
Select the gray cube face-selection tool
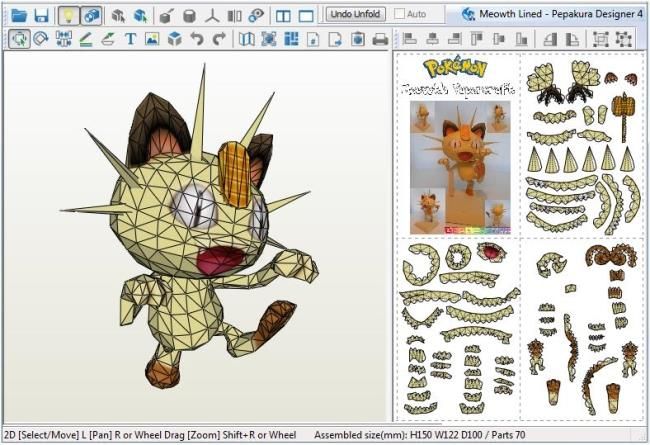coord(119,16)
